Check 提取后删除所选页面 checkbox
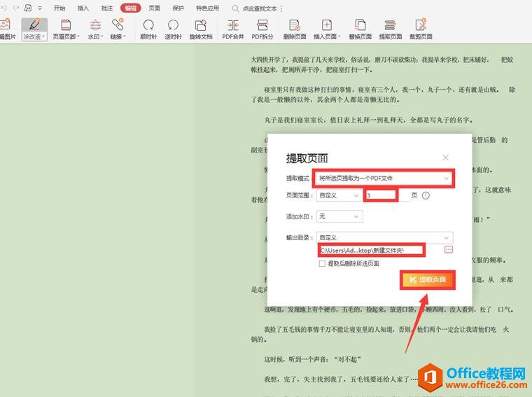The height and width of the screenshot is (397, 532). point(322,264)
